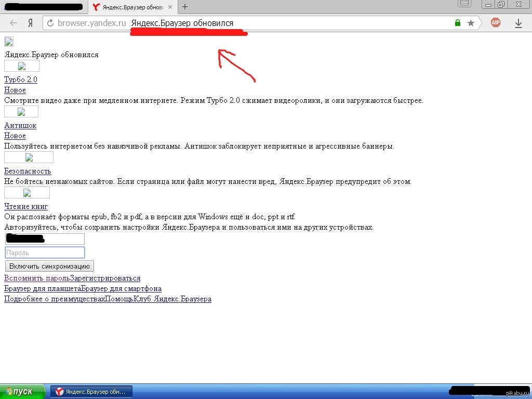Open the downloads arrow icon
This screenshot has height=399, width=532.
(518, 23)
